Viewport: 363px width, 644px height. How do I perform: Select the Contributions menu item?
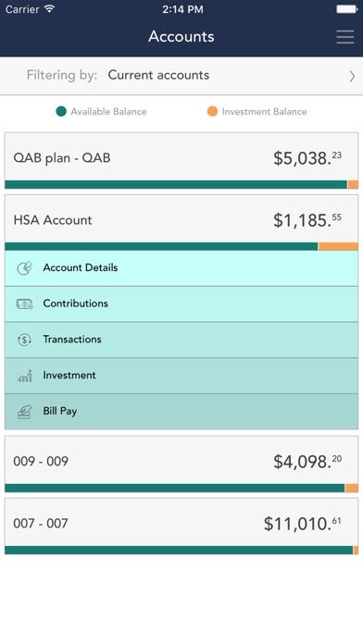(181, 303)
